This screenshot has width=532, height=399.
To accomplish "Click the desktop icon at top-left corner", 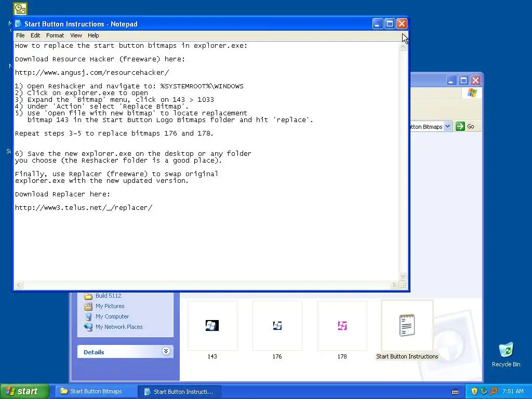I will pyautogui.click(x=20, y=9).
